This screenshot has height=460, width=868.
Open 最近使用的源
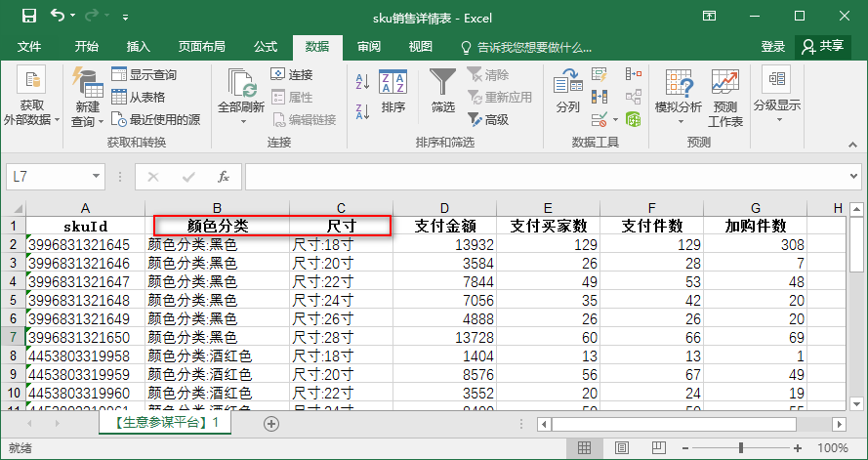(155, 119)
